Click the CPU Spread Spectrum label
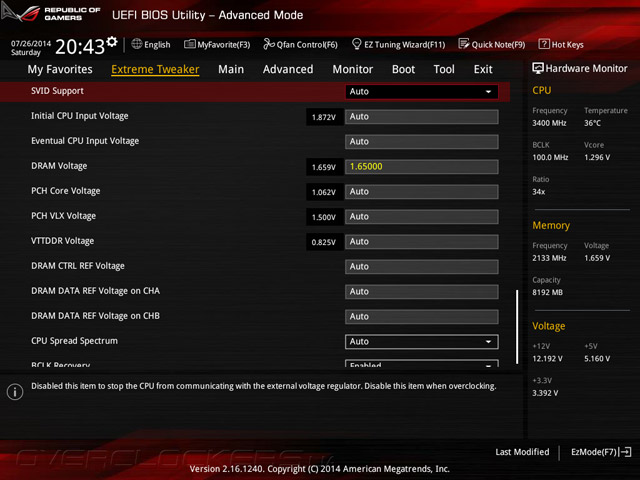The height and width of the screenshot is (480, 640). pyautogui.click(x=74, y=341)
